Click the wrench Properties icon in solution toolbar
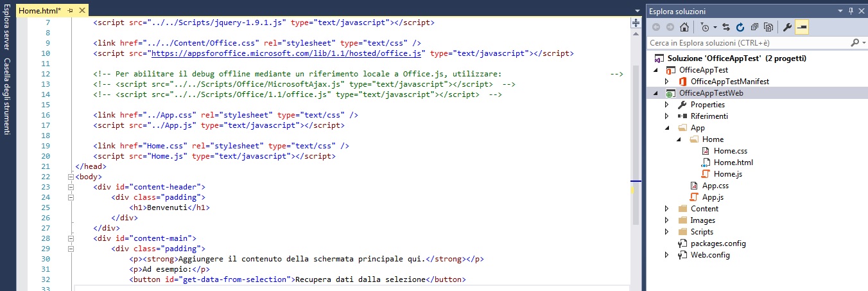Viewport: 868px width, 291px height. point(788,27)
